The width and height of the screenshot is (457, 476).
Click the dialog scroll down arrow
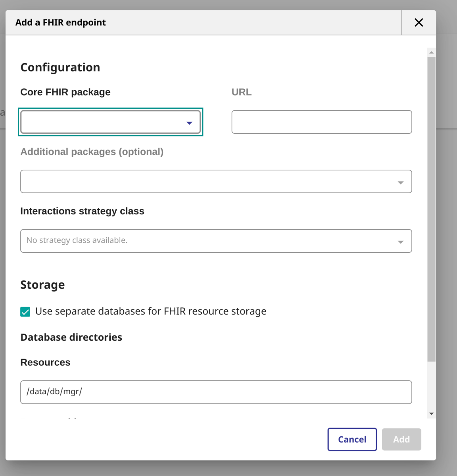[x=431, y=414]
